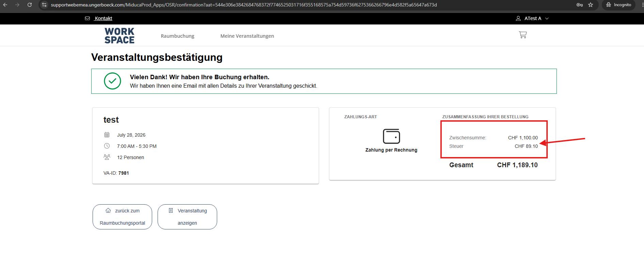Click the clock icon next to 7:00 AM
The height and width of the screenshot is (277, 644).
(x=107, y=146)
